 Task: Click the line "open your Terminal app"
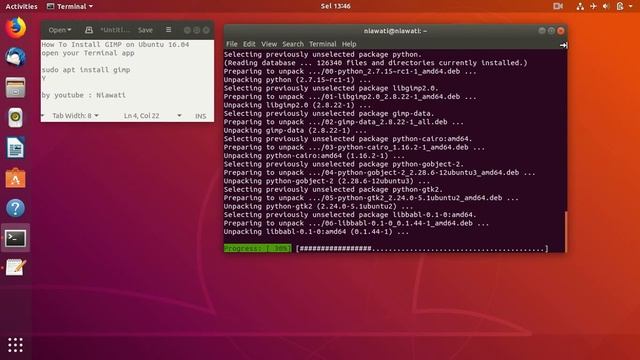coord(88,53)
